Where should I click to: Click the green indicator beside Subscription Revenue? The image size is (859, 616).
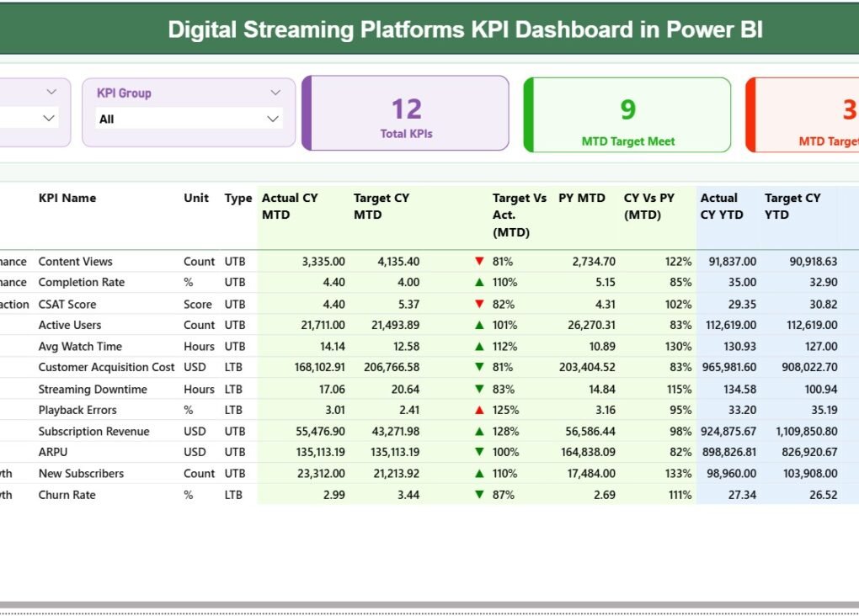(480, 431)
